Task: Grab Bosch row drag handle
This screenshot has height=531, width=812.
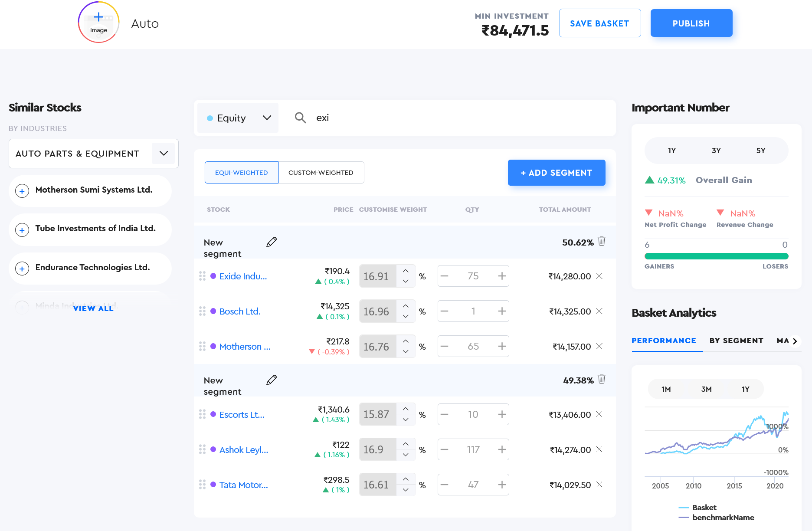Action: (202, 311)
